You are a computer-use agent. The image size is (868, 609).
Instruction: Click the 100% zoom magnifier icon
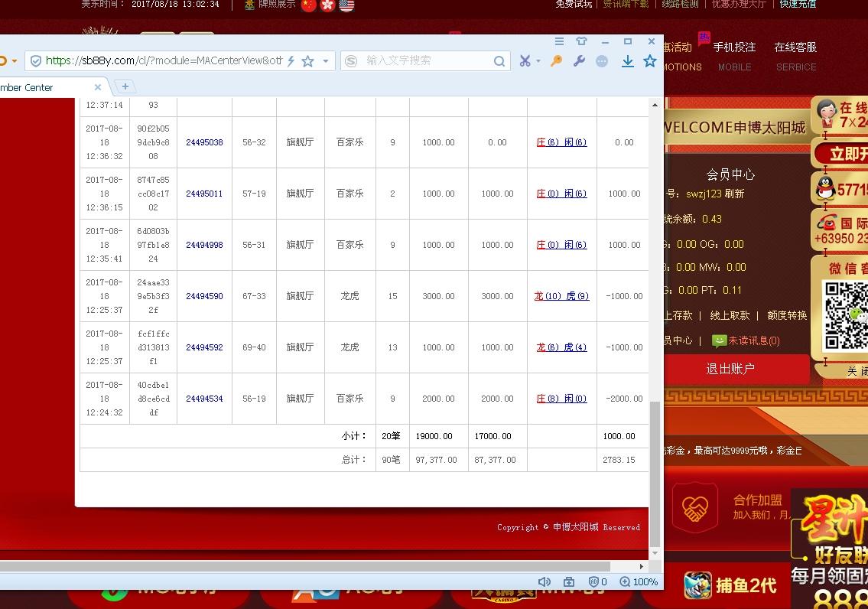[625, 582]
